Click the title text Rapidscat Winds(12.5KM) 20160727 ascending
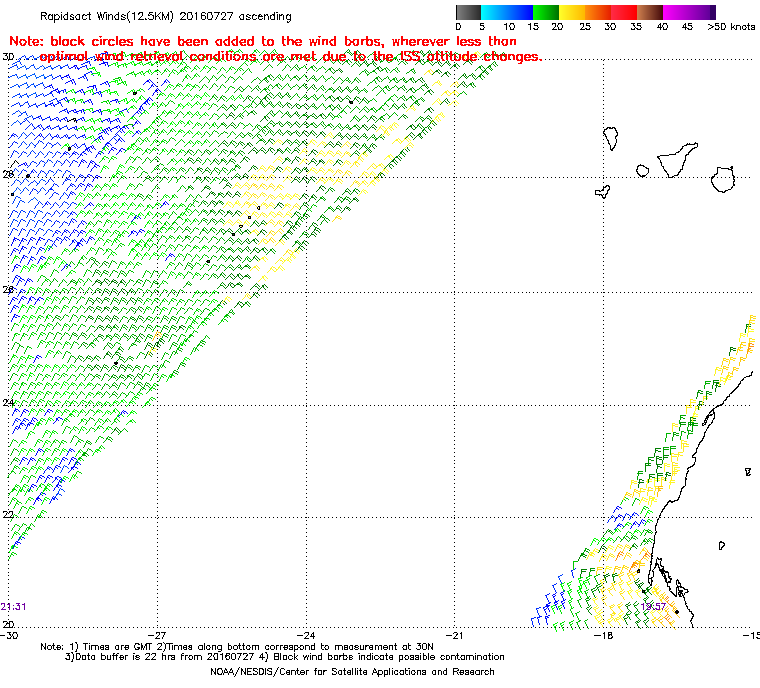This screenshot has width=760, height=688. [166, 16]
